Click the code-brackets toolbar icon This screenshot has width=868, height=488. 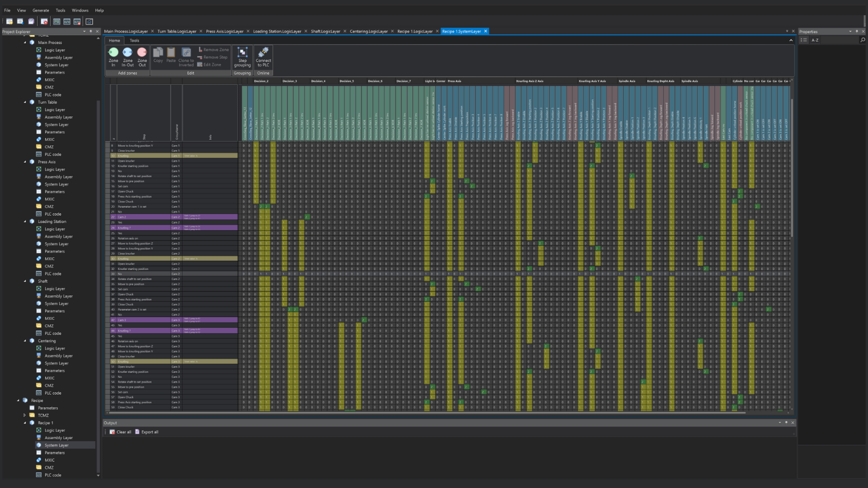coord(67,22)
